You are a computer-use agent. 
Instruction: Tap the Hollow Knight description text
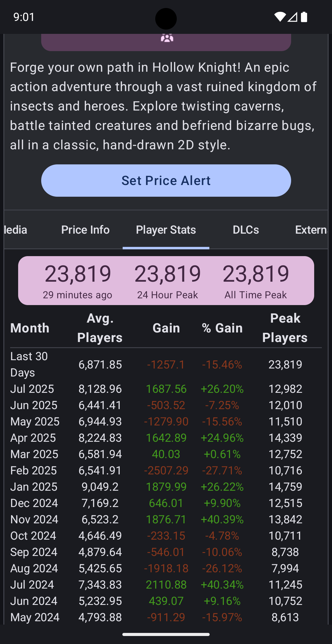coord(163,106)
